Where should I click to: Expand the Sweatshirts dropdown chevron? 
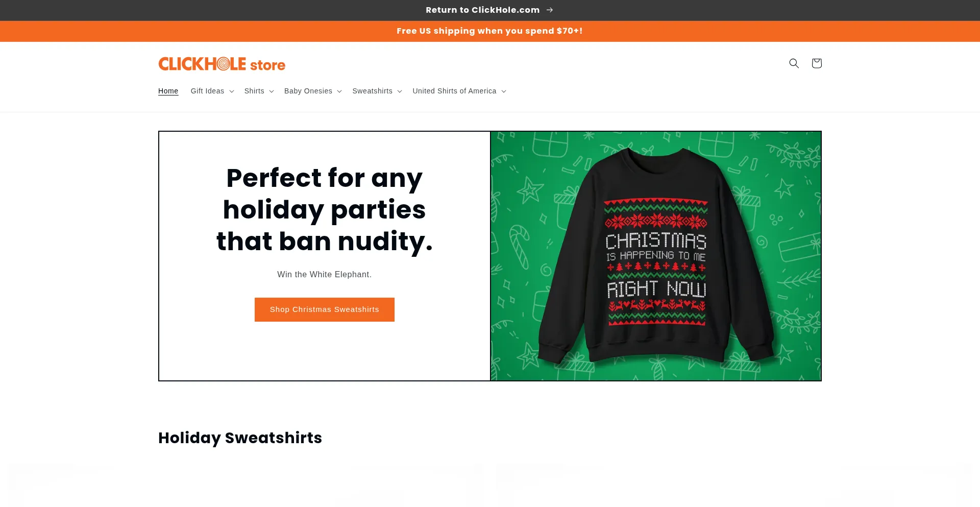[x=400, y=91]
